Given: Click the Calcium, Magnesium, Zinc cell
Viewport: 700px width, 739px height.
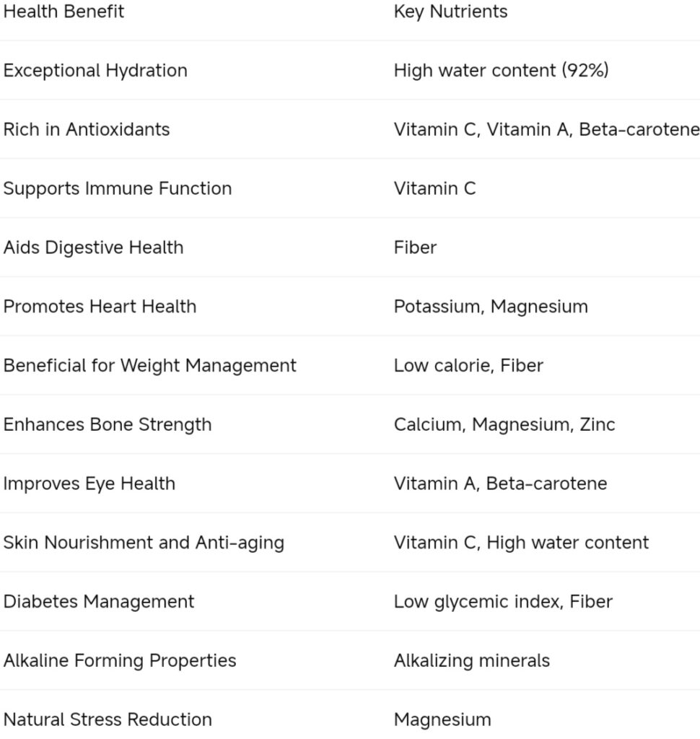Looking at the screenshot, I should pos(504,424).
